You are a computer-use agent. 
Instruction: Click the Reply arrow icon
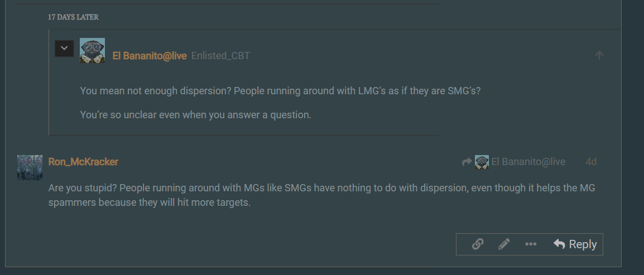[559, 244]
